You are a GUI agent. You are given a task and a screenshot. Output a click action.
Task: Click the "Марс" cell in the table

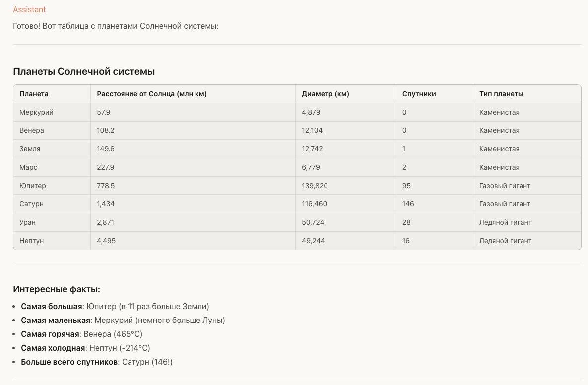pyautogui.click(x=28, y=167)
